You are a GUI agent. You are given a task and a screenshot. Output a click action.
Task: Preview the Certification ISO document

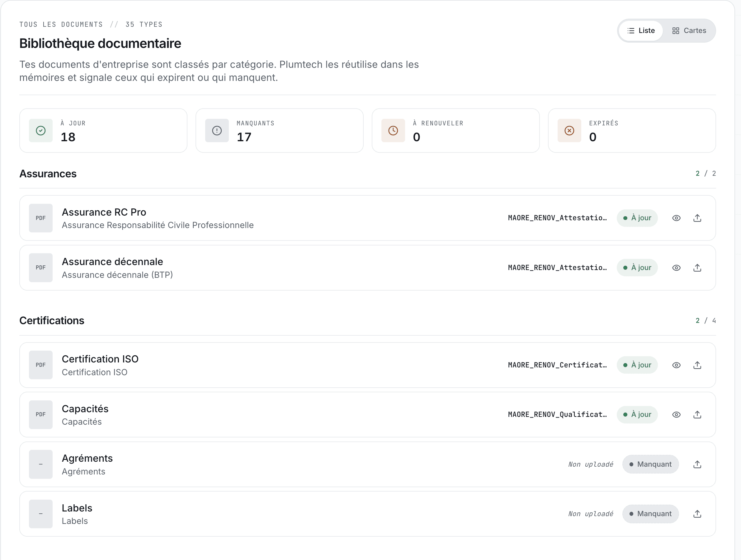coord(676,365)
